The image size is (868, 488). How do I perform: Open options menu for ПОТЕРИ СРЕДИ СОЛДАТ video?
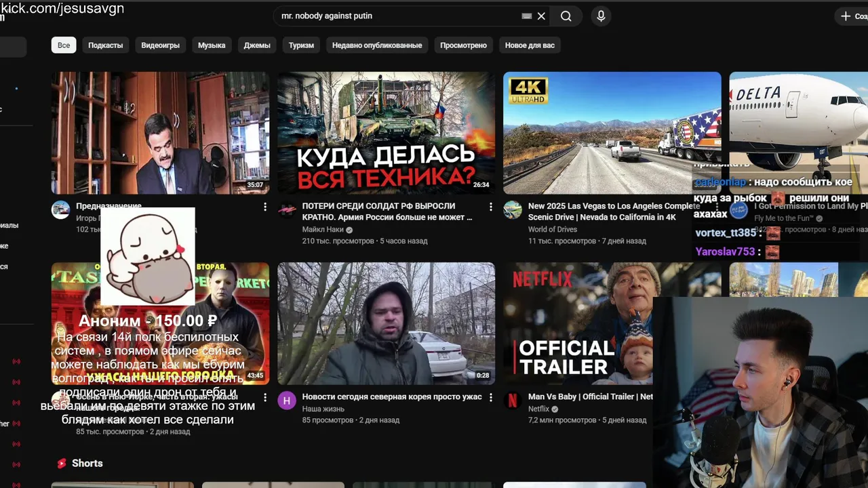point(491,207)
